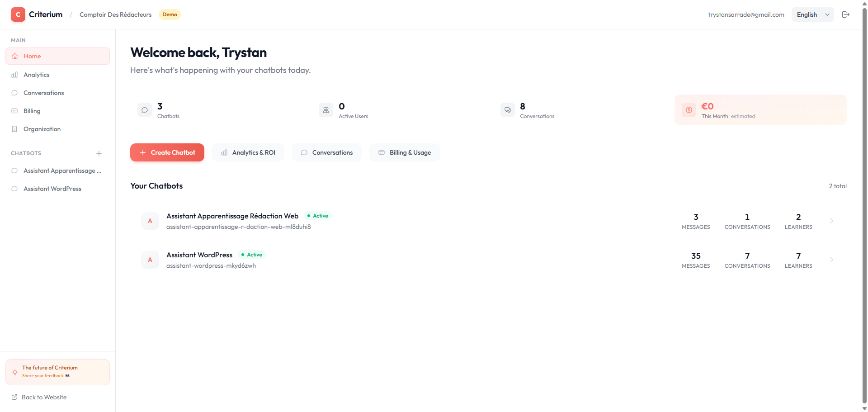Click the Active Users stat icon

tap(325, 109)
